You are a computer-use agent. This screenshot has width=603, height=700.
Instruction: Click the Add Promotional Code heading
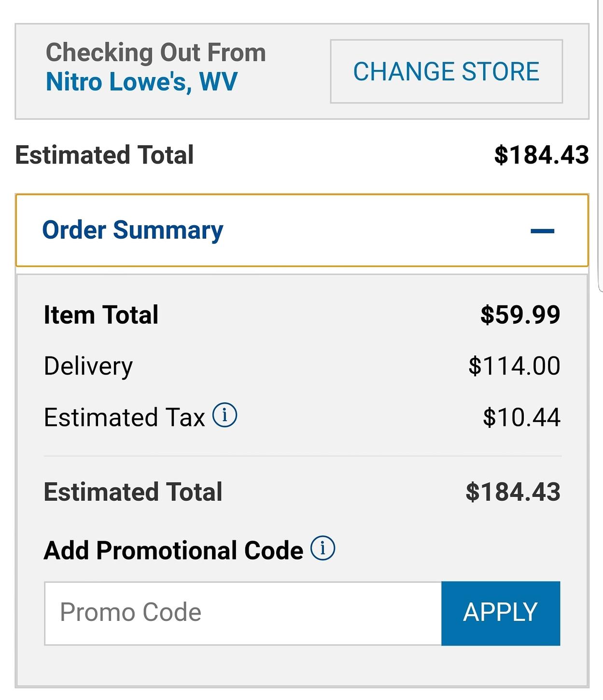(x=173, y=550)
